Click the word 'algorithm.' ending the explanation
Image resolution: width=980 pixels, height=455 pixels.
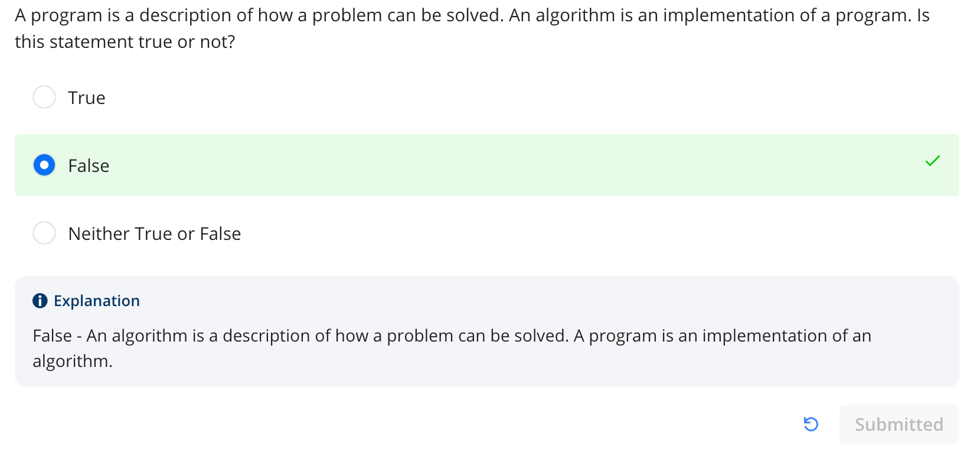pyautogui.click(x=73, y=361)
